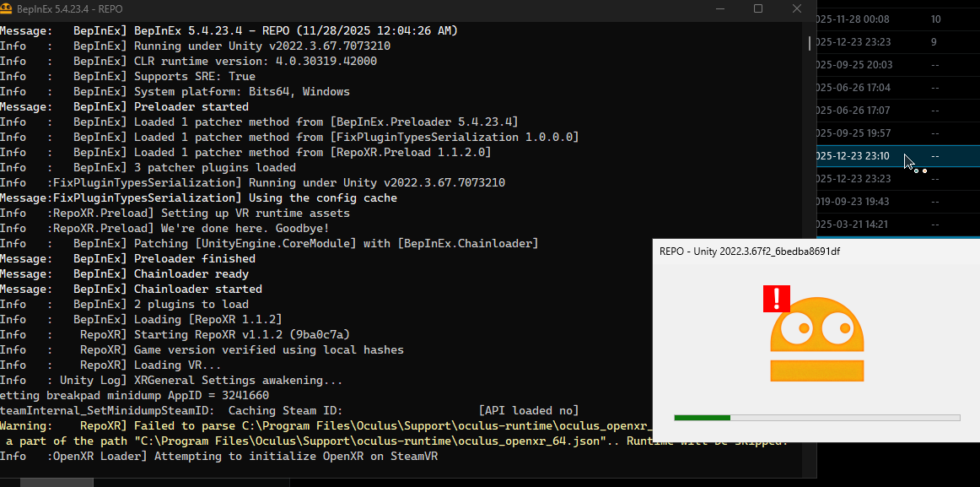Click the orange BepInEx face logo

(x=816, y=339)
